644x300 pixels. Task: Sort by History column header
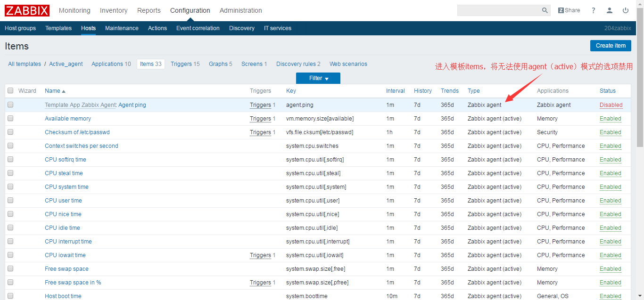[x=423, y=91]
